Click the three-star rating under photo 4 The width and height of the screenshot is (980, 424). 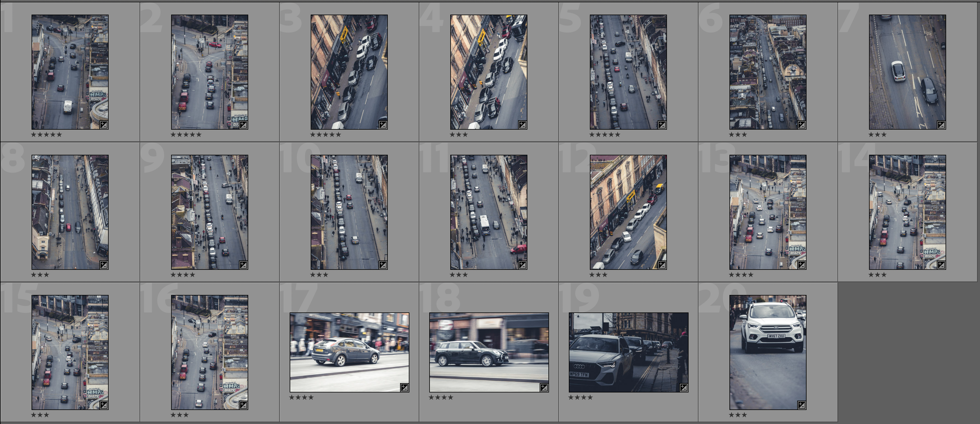pos(458,135)
